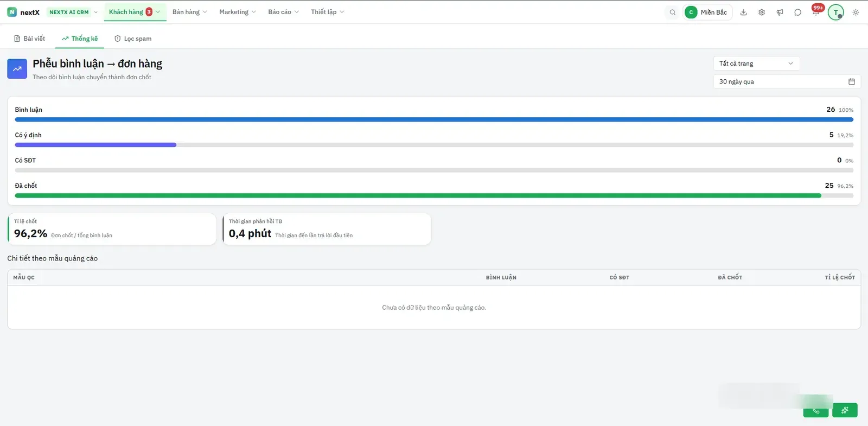Click the ĐÃ CHỐT column header

coord(730,277)
